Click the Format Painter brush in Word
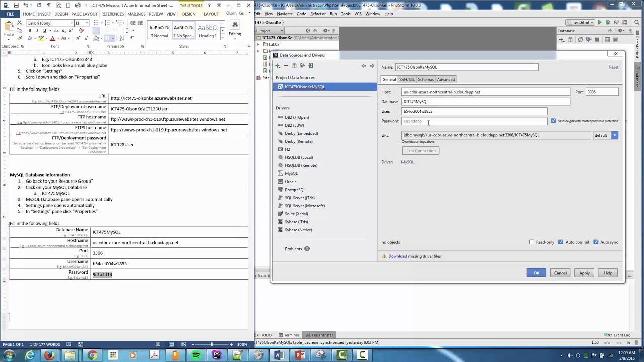Image resolution: width=644 pixels, height=362 pixels. (20, 38)
